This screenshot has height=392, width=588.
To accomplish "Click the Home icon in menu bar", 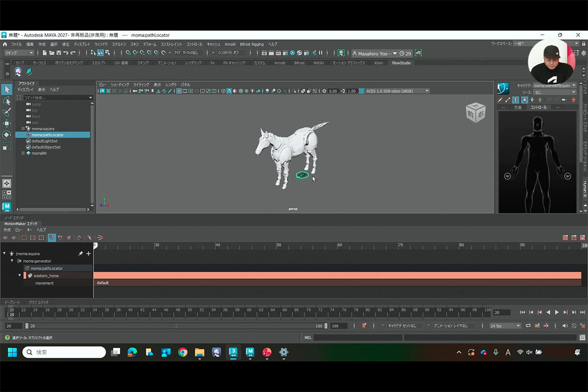I will (x=5, y=44).
